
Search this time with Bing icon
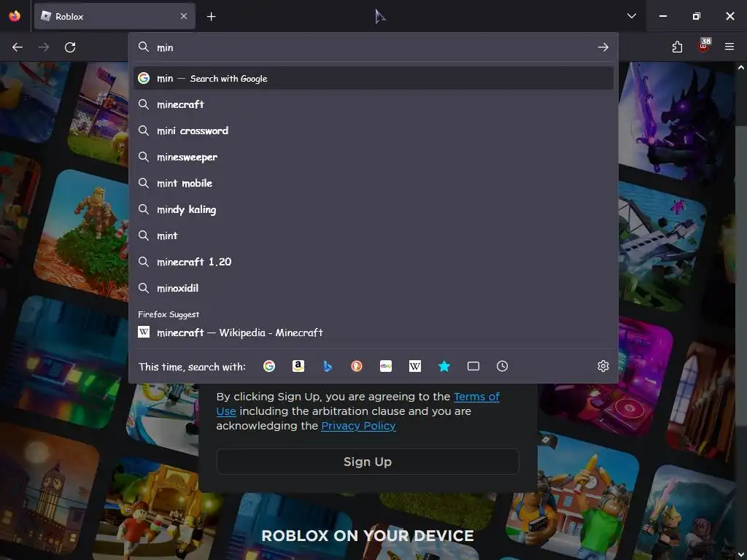[x=328, y=366]
